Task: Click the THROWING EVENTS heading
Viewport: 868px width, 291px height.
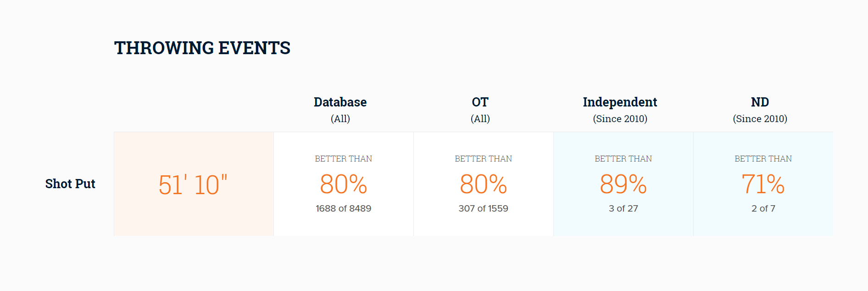Action: pos(202,48)
